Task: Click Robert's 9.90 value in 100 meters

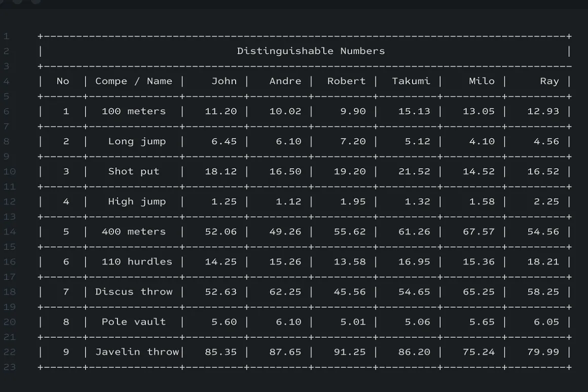Action: pos(353,111)
